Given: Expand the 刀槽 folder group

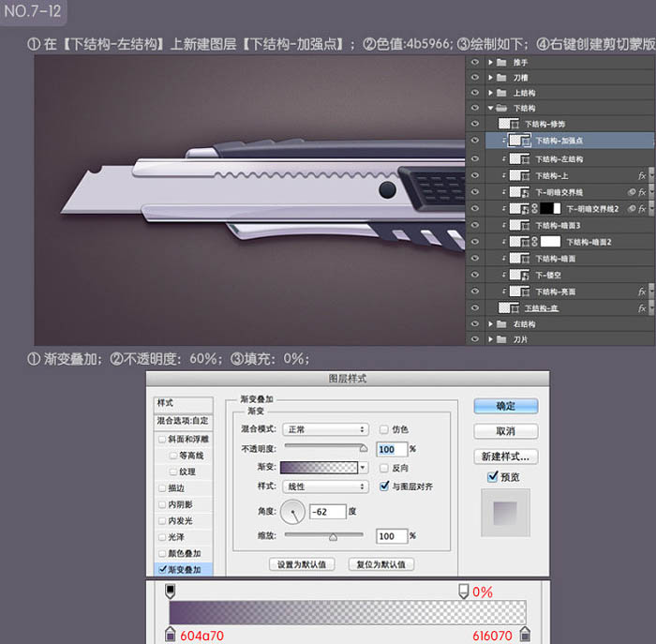Looking at the screenshot, I should 490,78.
